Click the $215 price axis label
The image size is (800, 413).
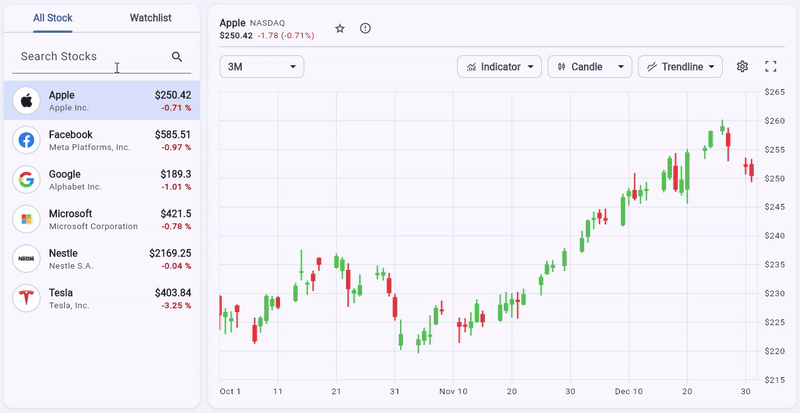[774, 380]
